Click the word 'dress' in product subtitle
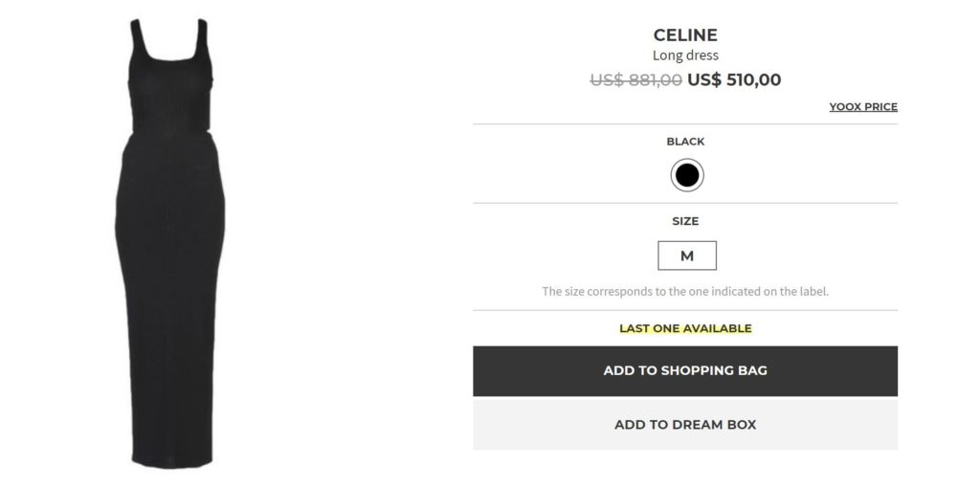The height and width of the screenshot is (488, 980). click(x=702, y=55)
